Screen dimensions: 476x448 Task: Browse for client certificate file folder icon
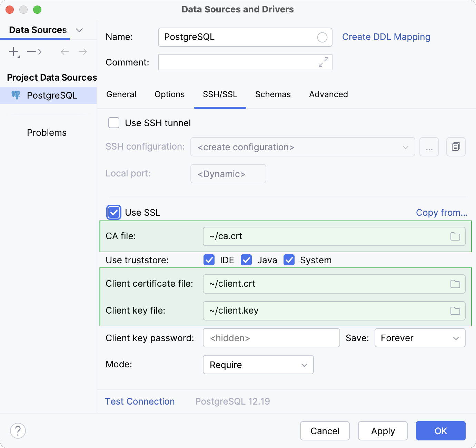pyautogui.click(x=455, y=284)
